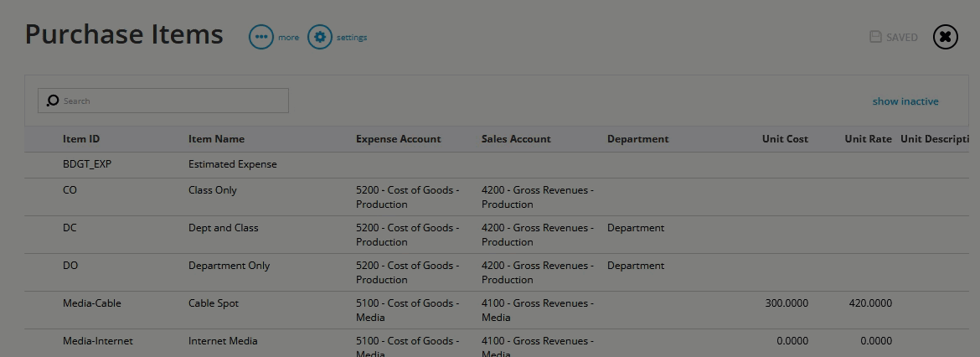Click the sales account of Department Only
Viewport: 980px width, 357px height.
pyautogui.click(x=538, y=272)
